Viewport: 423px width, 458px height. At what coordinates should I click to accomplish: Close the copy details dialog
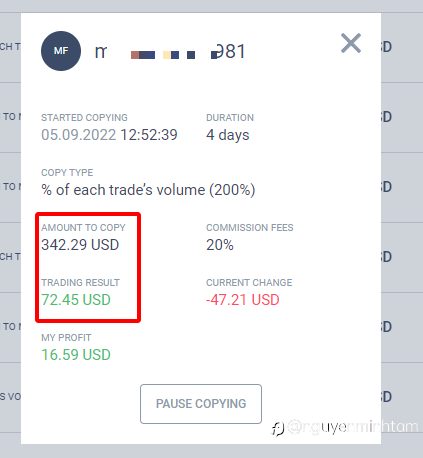point(351,43)
